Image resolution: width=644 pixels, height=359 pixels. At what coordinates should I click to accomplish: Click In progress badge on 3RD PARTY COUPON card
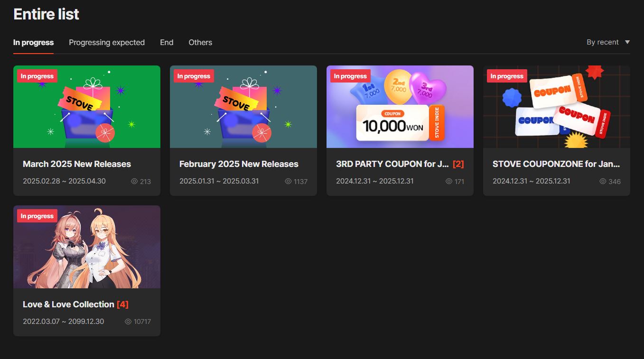tap(350, 76)
